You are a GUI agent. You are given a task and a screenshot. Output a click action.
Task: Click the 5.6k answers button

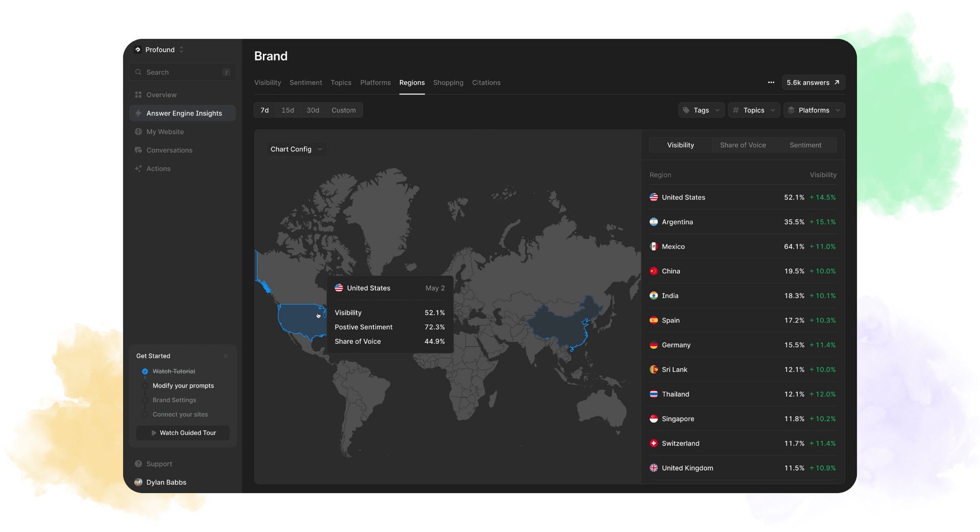814,83
